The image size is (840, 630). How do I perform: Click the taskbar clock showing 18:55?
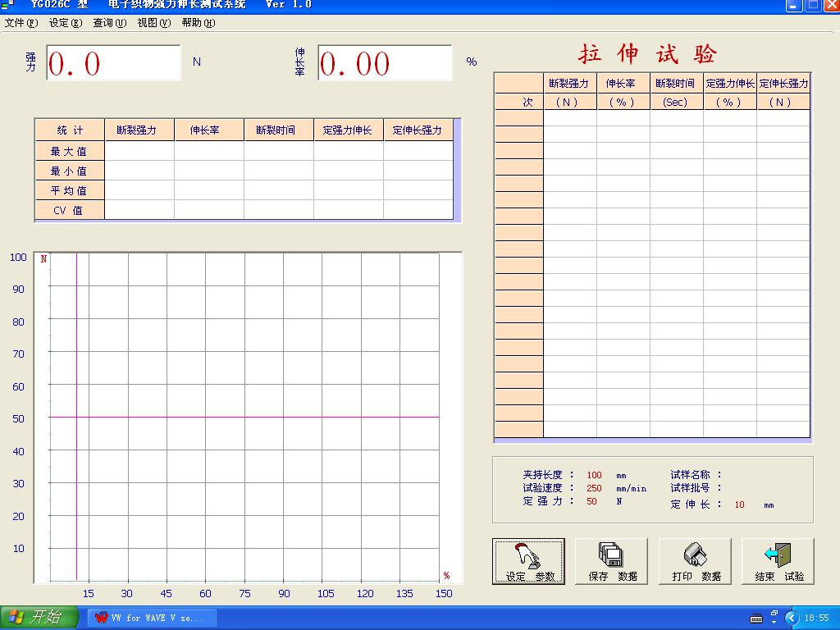(817, 618)
